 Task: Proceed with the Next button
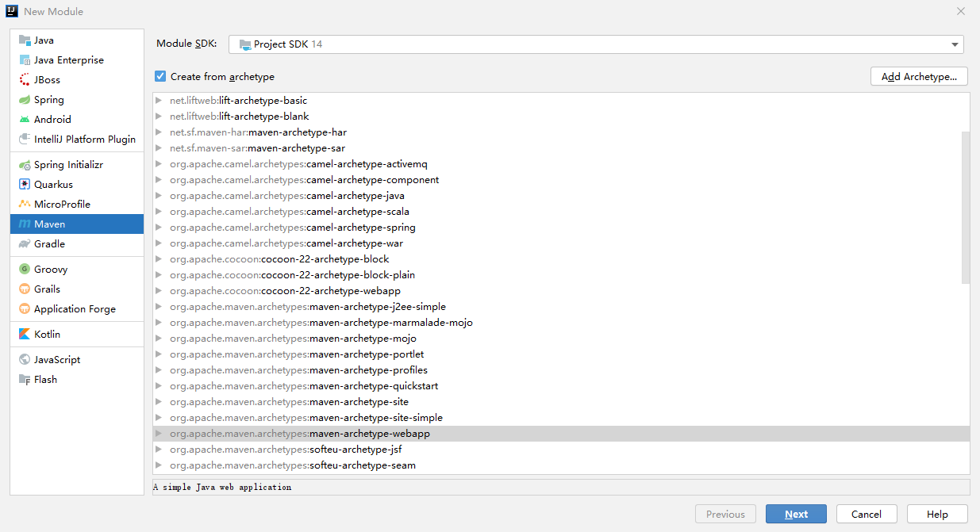tap(796, 514)
